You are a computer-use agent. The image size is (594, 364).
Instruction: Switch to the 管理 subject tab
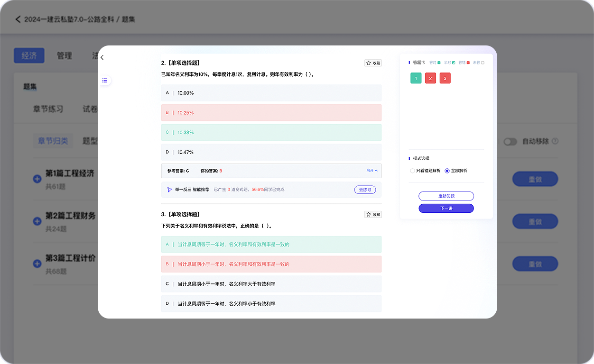tap(65, 55)
